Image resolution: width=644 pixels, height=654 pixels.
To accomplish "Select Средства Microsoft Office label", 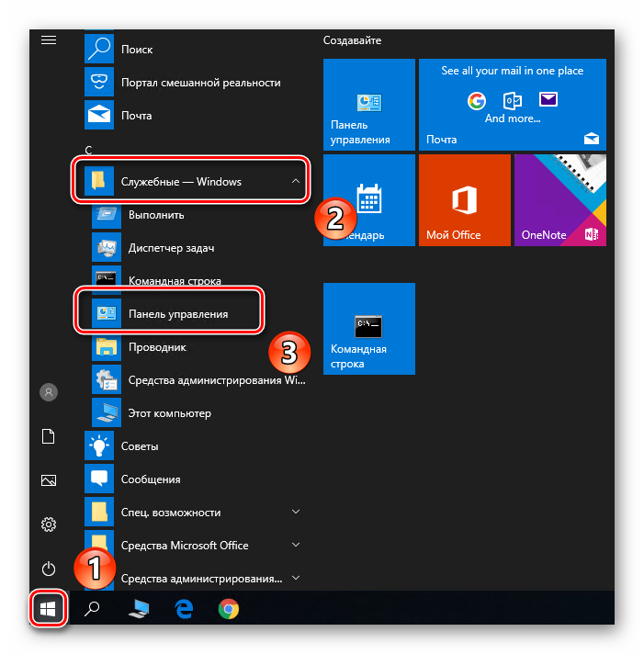I will coord(185,545).
